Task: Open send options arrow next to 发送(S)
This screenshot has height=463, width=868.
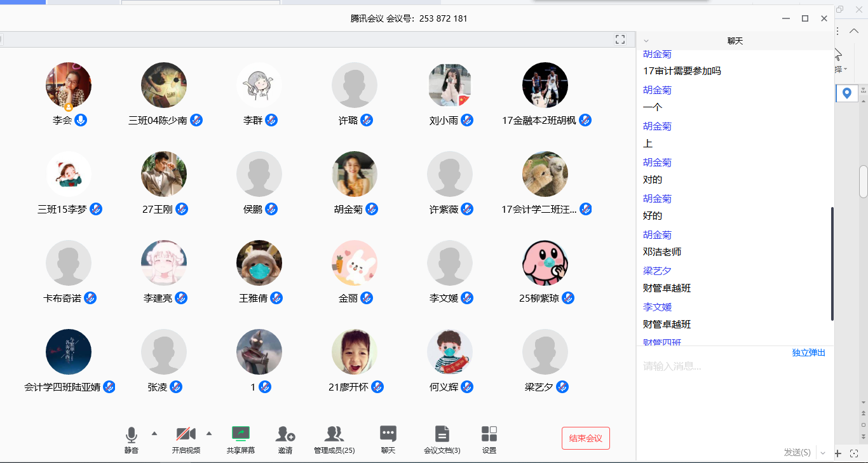Action: point(823,453)
